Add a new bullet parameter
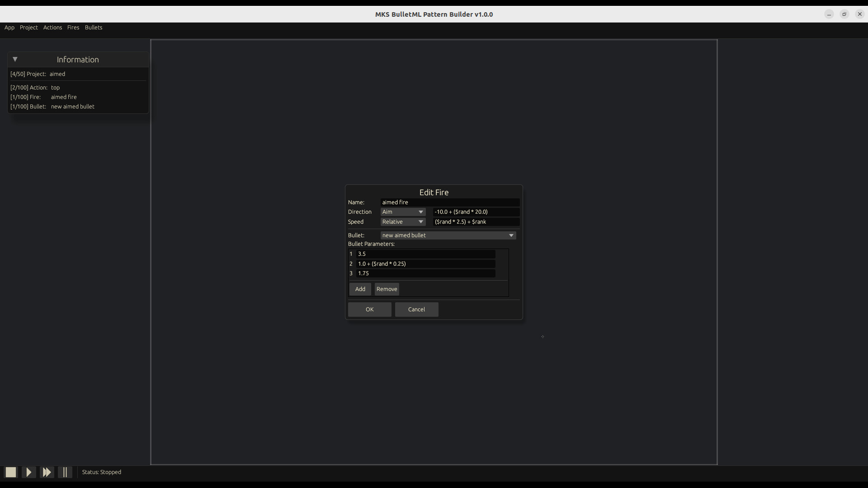Viewport: 868px width, 488px height. 360,289
